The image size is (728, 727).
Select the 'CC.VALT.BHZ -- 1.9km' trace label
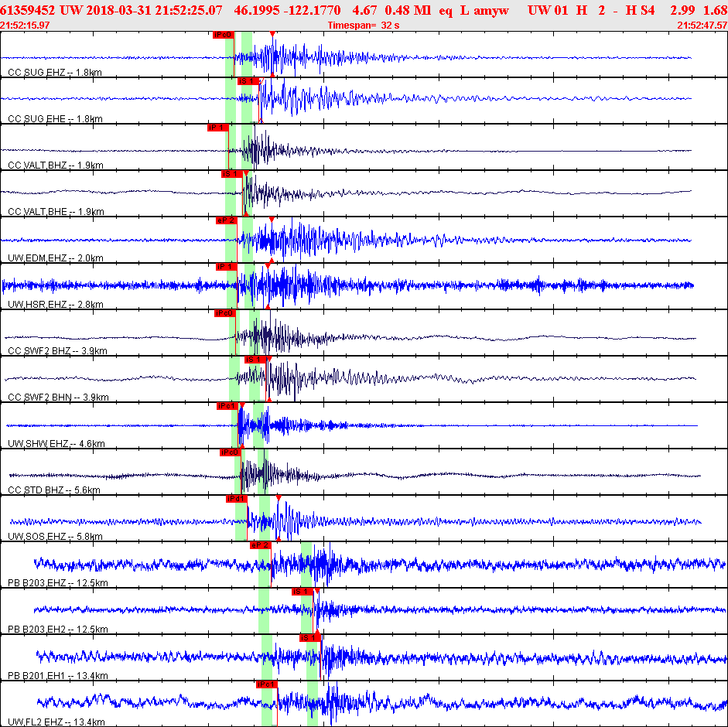56,166
